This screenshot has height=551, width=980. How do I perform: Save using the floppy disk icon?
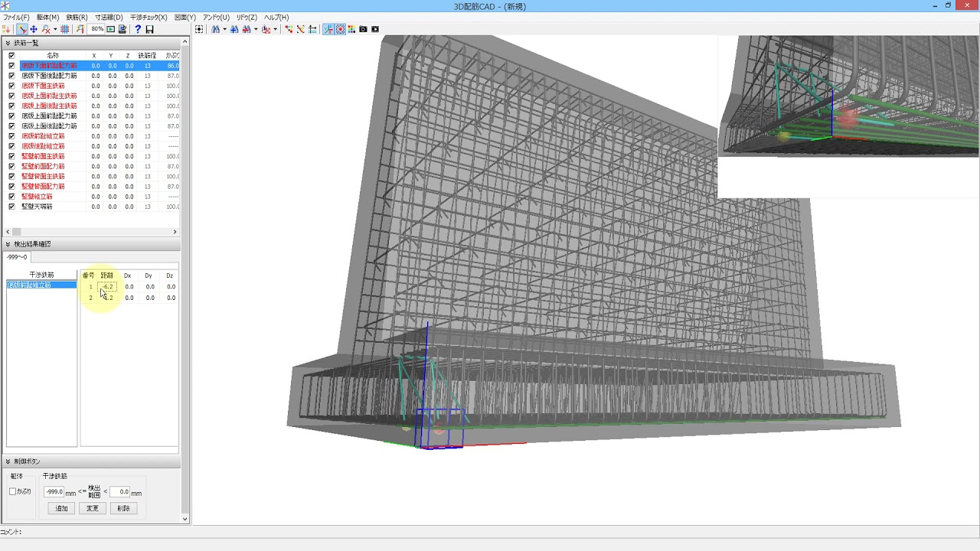coord(149,29)
